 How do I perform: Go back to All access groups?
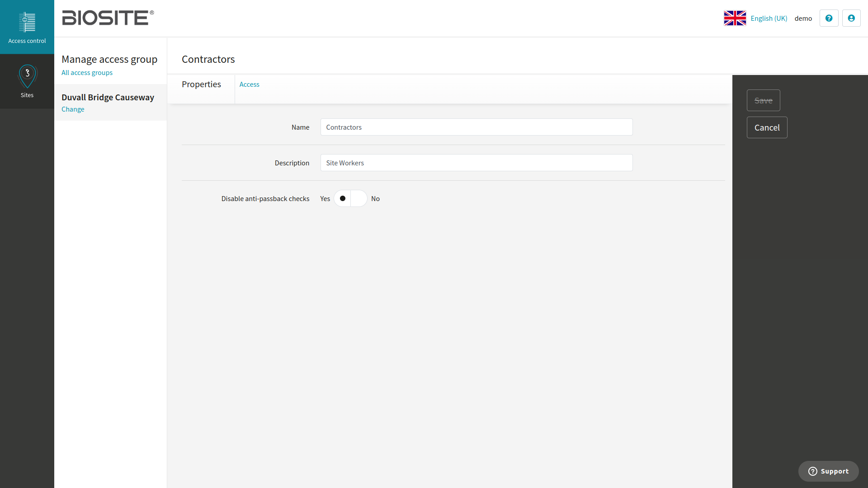tap(87, 73)
